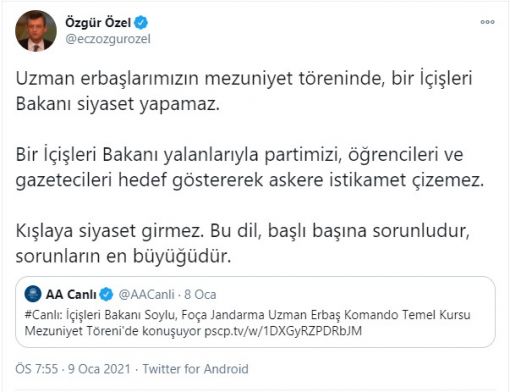Select the paragraph starting 'Kışlaya siyaset girmez'
The image size is (510, 392).
point(243,243)
